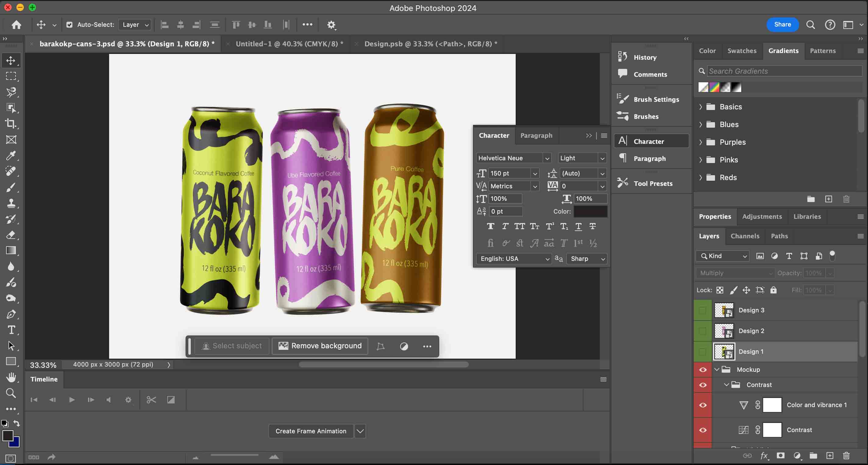Select the Clone Stamp tool

(x=11, y=203)
